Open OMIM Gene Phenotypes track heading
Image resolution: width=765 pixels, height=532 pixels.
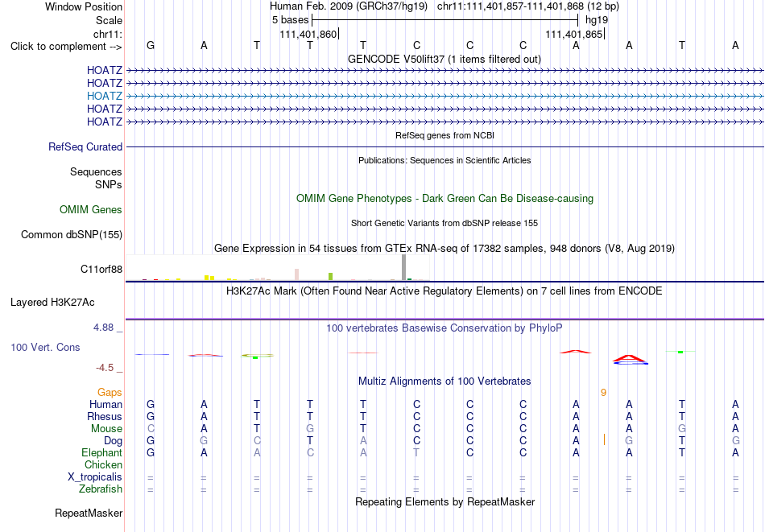[445, 199]
